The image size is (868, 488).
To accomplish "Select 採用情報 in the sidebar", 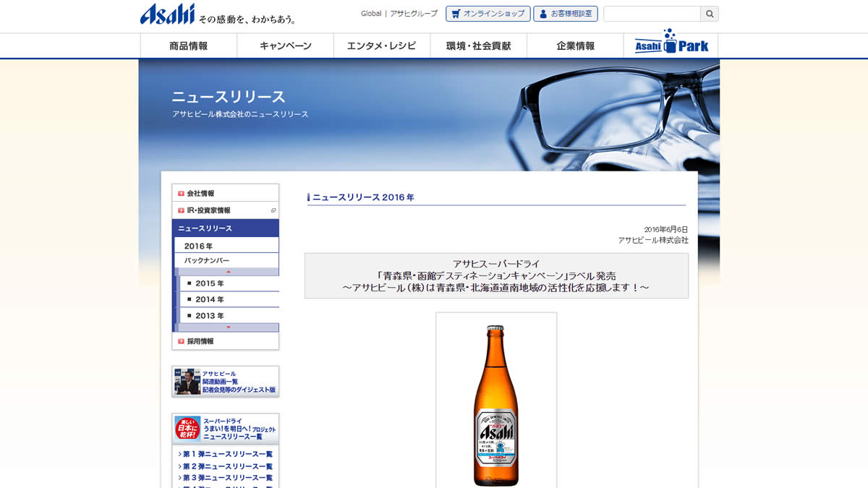I will [226, 341].
